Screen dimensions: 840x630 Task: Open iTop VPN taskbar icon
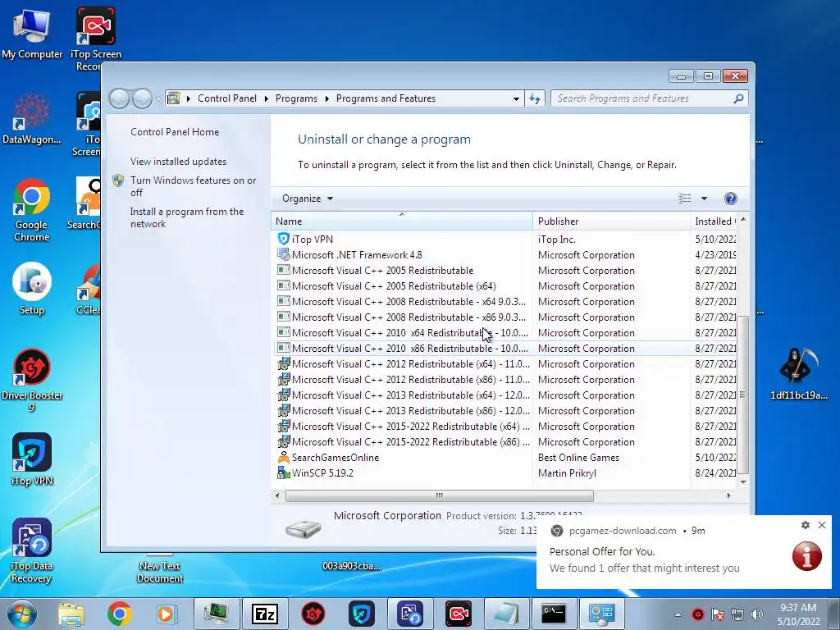pyautogui.click(x=362, y=614)
